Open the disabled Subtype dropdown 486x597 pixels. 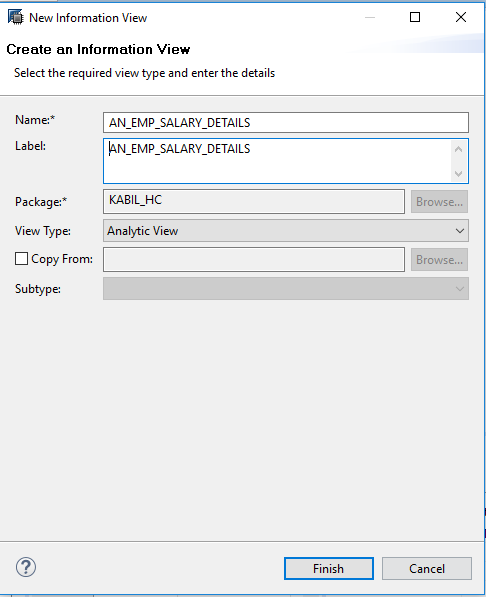(286, 289)
